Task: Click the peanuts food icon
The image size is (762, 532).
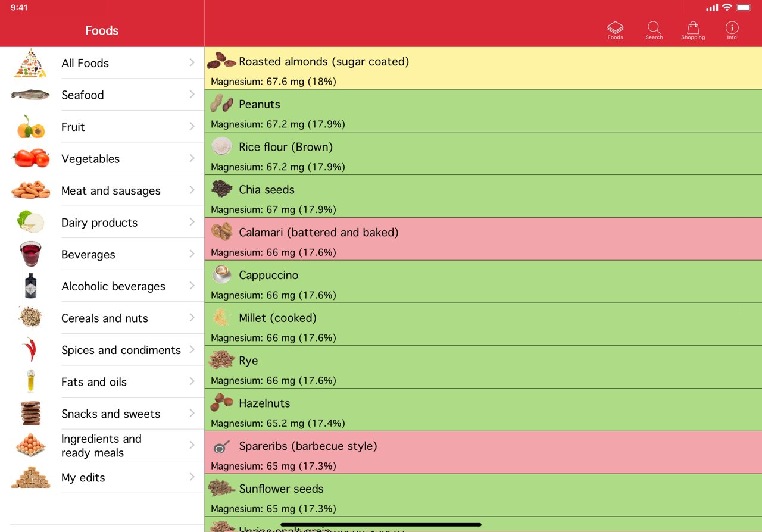Action: point(221,104)
